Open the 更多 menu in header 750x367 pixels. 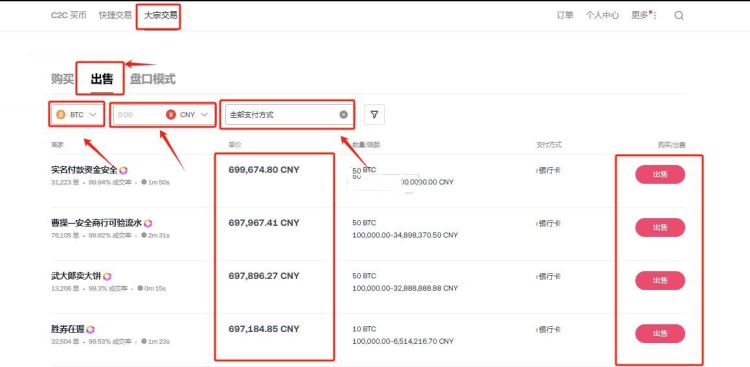click(x=643, y=15)
